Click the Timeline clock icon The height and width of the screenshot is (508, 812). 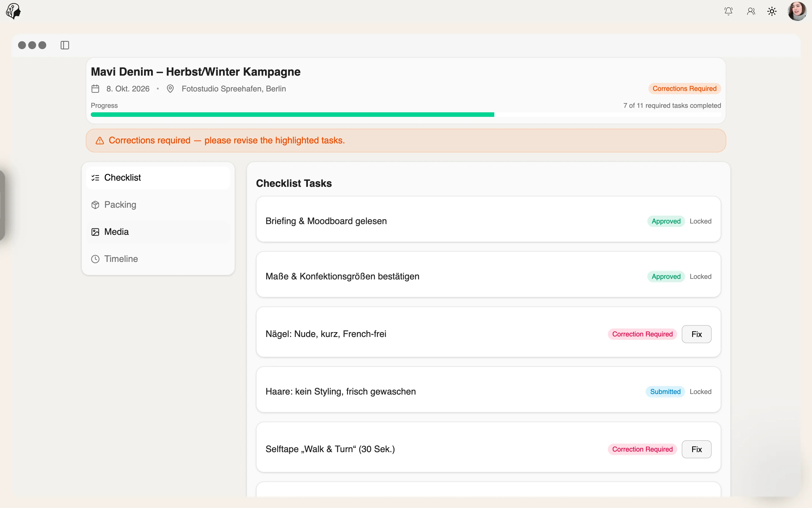click(95, 259)
